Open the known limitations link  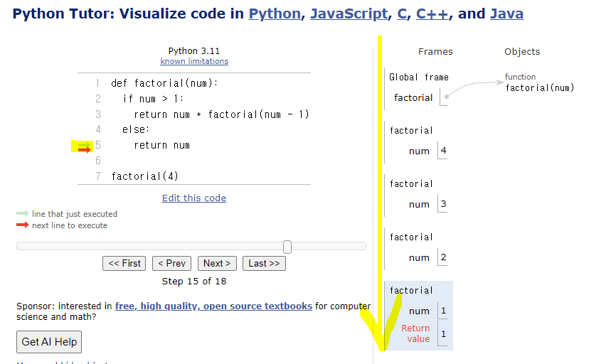coord(194,61)
